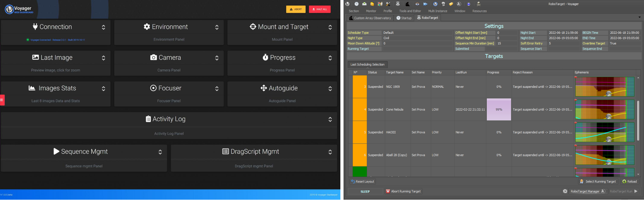Image resolution: width=644 pixels, height=201 pixels.
Task: Click the eye monitor icon in toolbar
Action: coord(417,4)
